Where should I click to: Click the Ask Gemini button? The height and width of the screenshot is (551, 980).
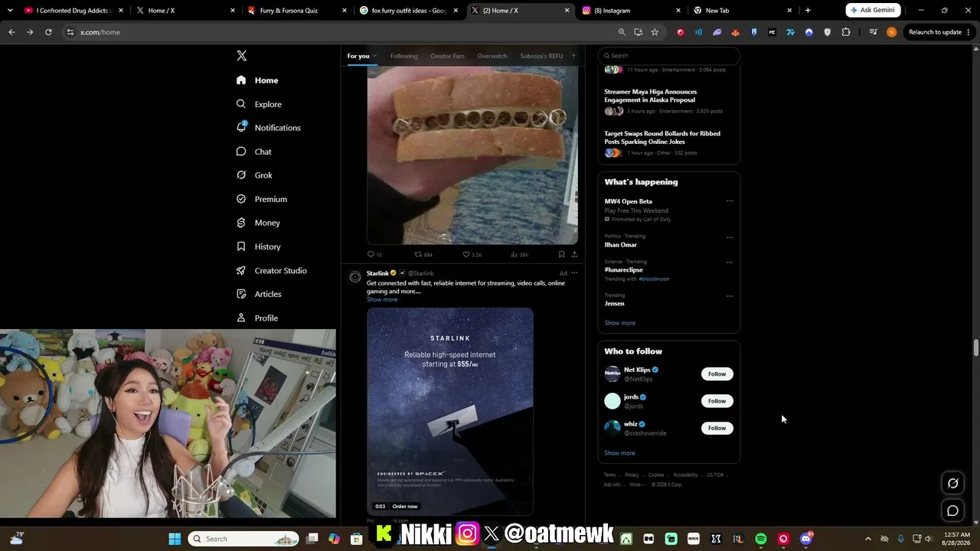tap(873, 11)
